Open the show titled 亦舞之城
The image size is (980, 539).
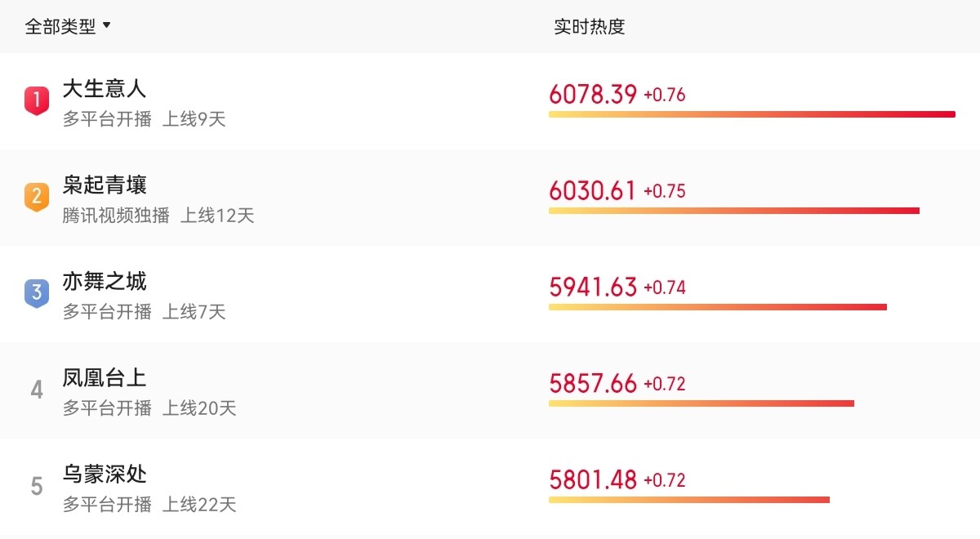pyautogui.click(x=105, y=281)
